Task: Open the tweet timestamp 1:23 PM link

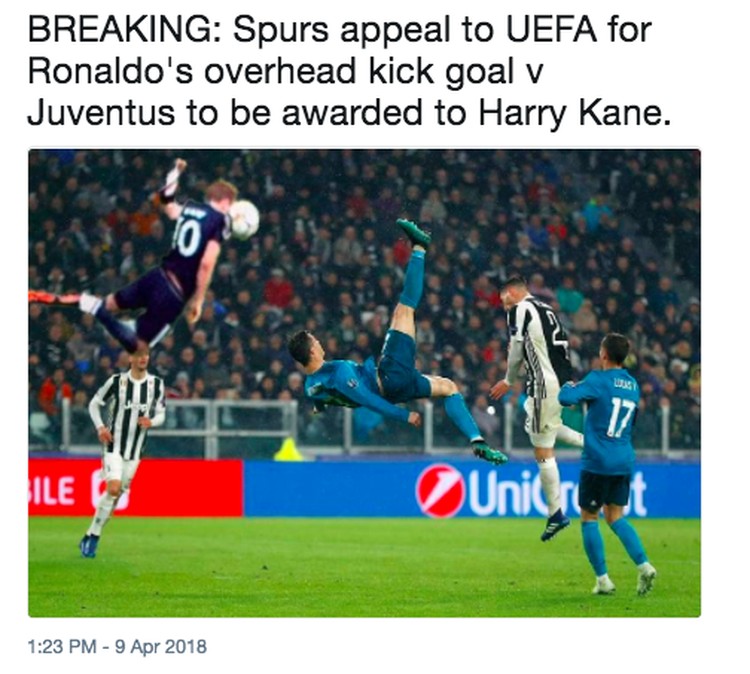Action: tap(62, 647)
